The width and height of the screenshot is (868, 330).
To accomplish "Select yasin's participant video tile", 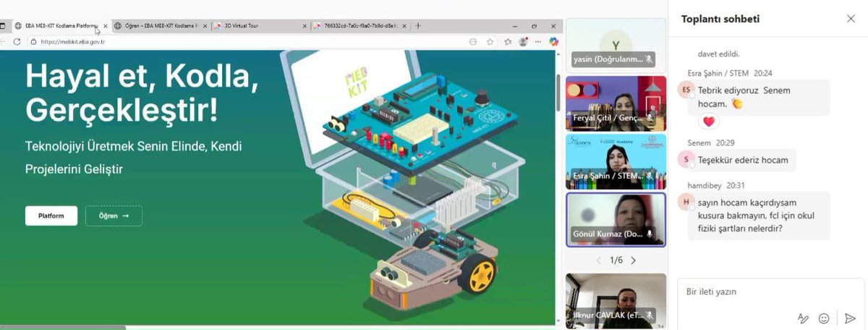I will click(616, 45).
